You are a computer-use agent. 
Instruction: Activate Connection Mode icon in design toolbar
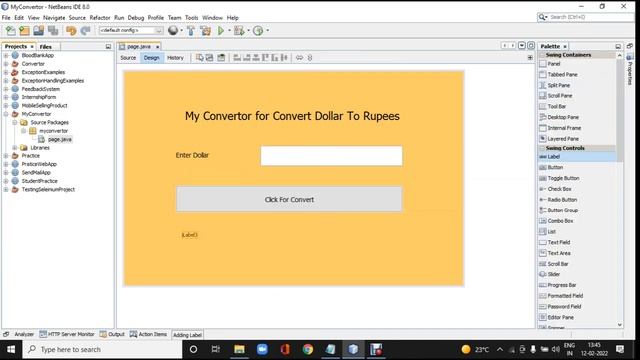click(x=209, y=58)
